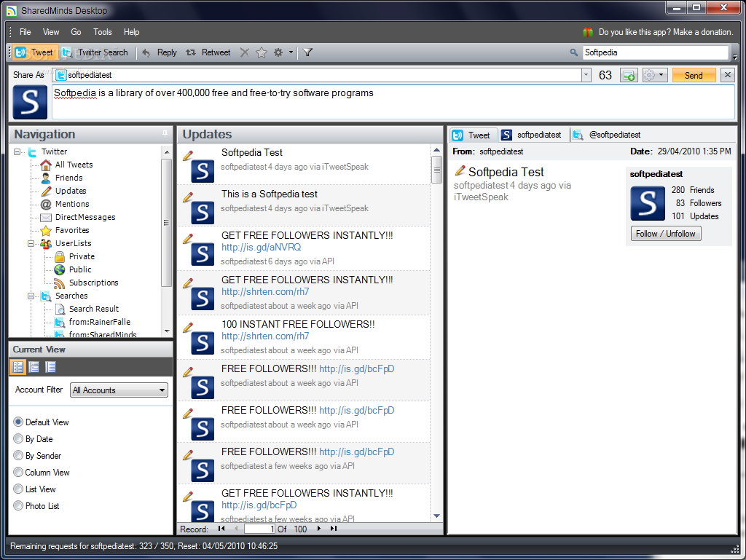Select Subscriptions in navigation tree
This screenshot has height=560, width=746.
coord(93,283)
